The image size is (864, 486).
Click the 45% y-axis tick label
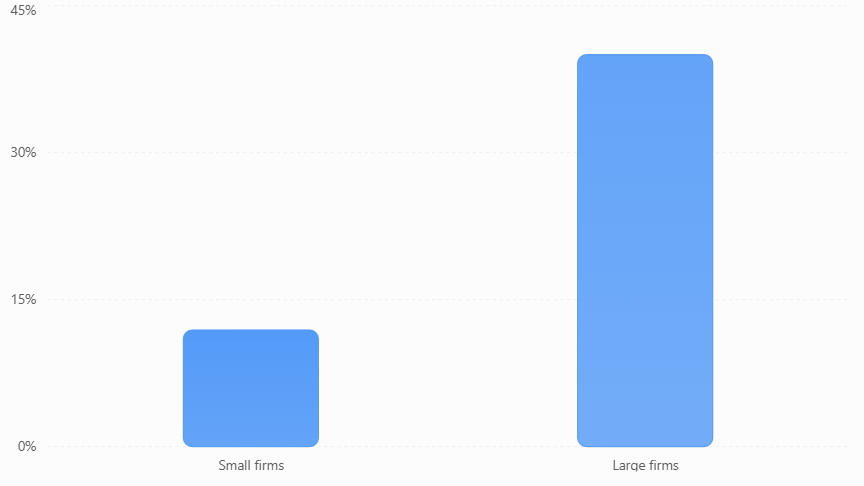tap(23, 10)
